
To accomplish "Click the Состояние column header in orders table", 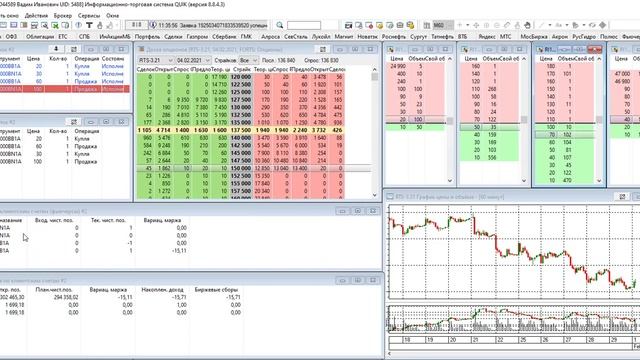I will pos(113,58).
